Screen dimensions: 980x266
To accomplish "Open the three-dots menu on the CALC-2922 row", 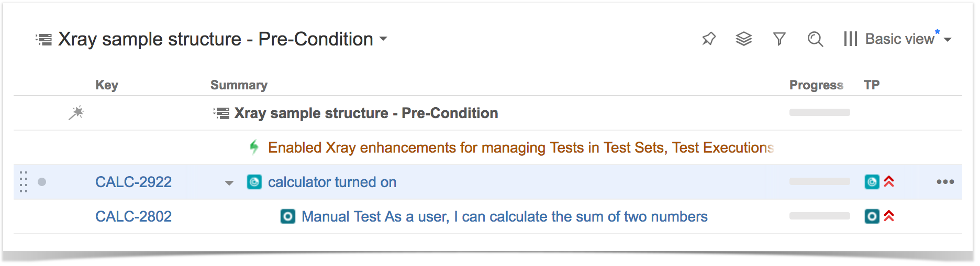I will click(x=945, y=182).
